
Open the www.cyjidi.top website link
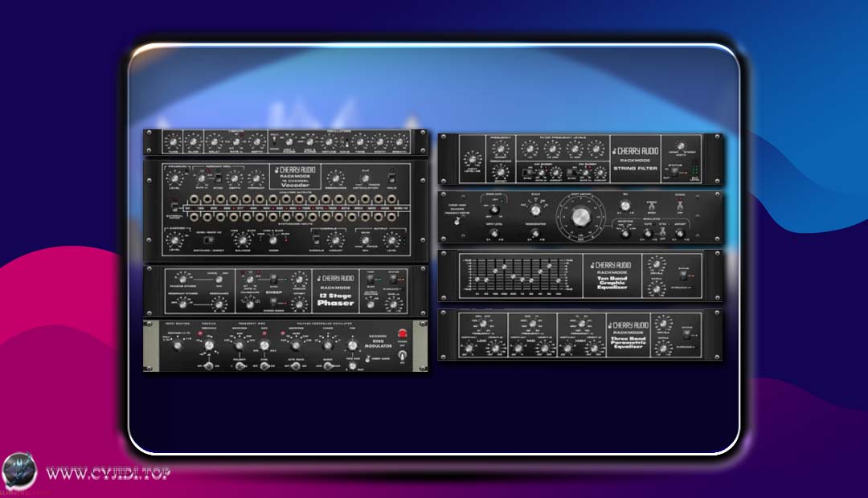pyautogui.click(x=108, y=473)
